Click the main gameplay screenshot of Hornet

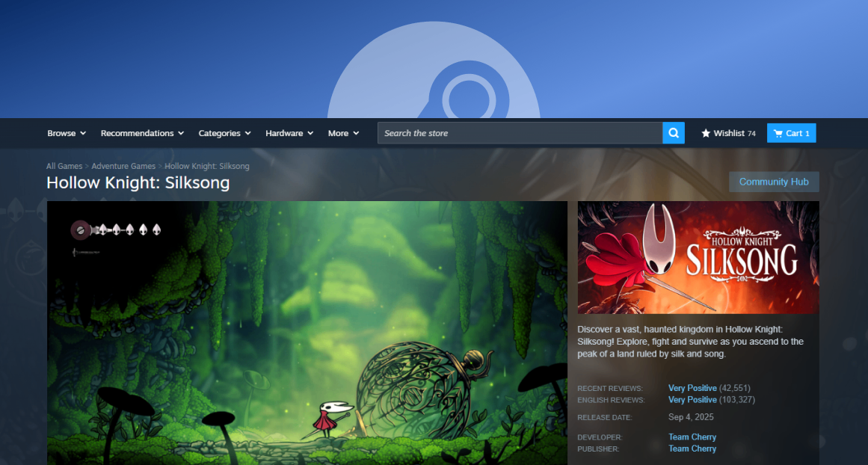(x=307, y=333)
